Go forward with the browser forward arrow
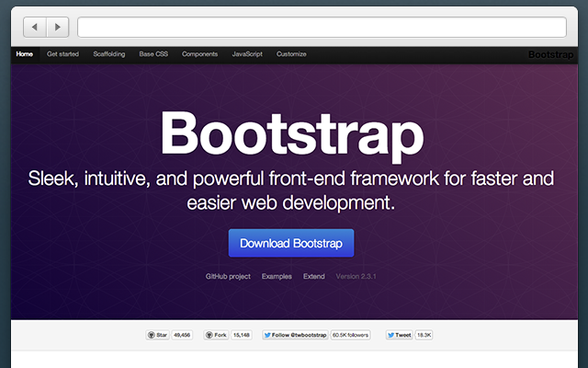This screenshot has height=368, width=588. pos(58,27)
